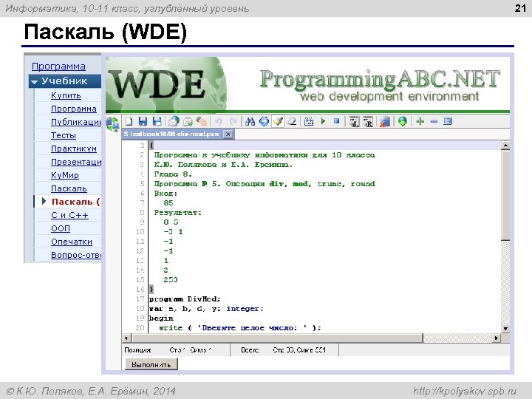Viewport: 532px width, 399px height.
Task: Click the handshake share icon
Action: click(x=202, y=121)
